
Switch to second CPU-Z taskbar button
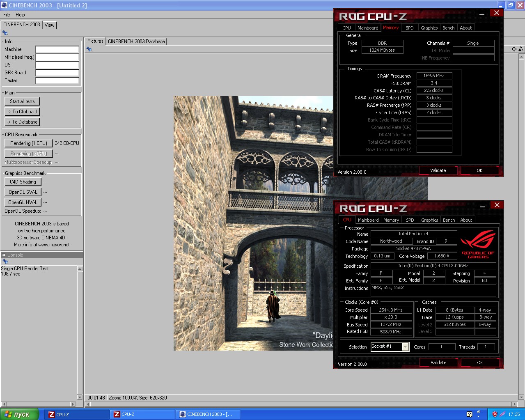(142, 414)
